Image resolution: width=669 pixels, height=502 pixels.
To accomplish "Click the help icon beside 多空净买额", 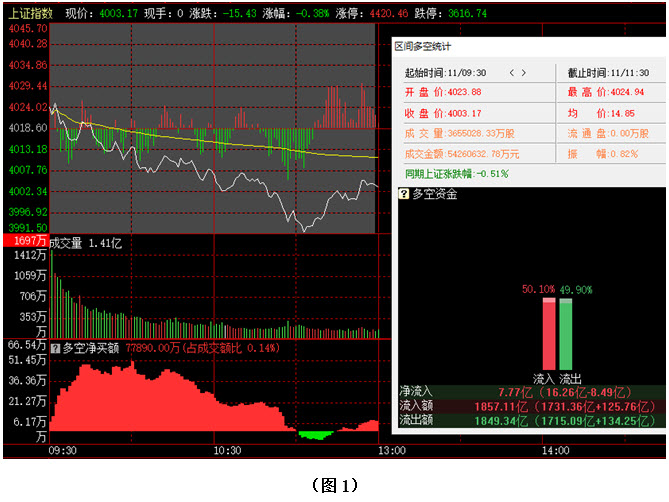I will point(56,348).
